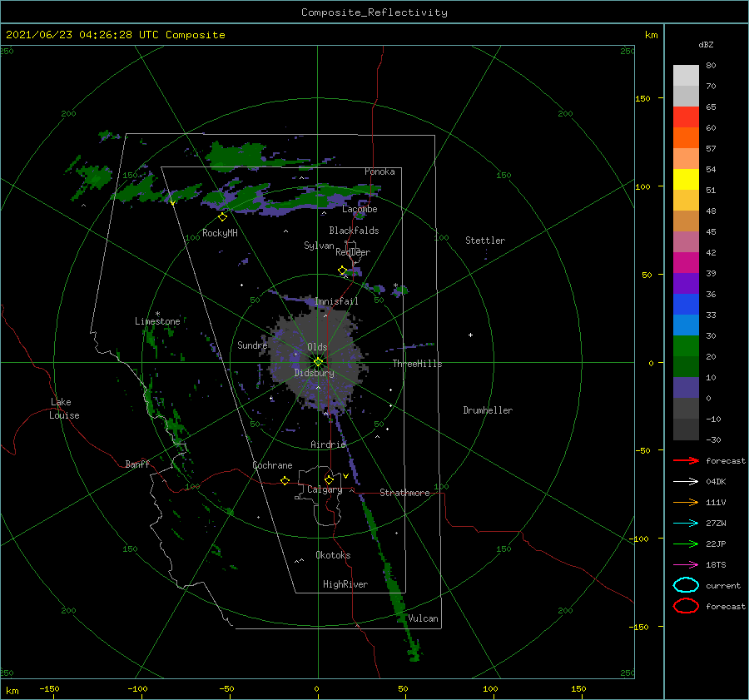749x700 pixels.
Task: Click the RockyMH label
Action: 220,233
